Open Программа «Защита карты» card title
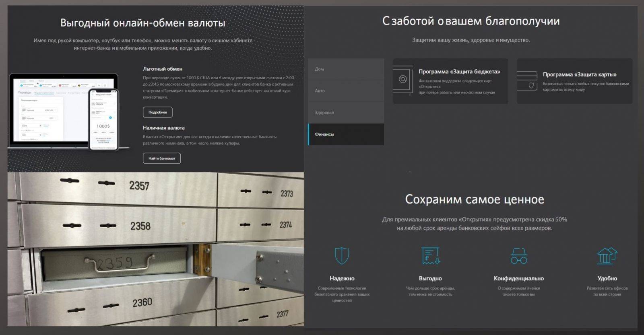The width and height of the screenshot is (644, 335). pyautogui.click(x=580, y=74)
